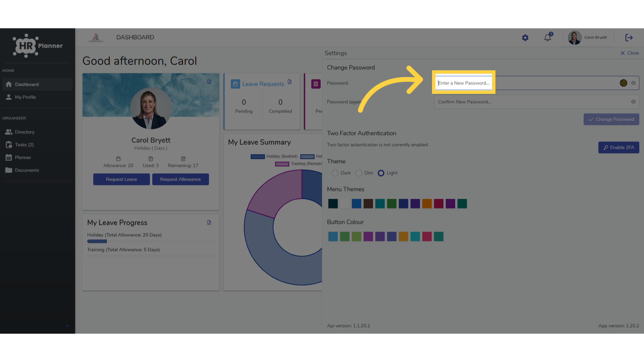The image size is (644, 362).
Task: Click the magenta card icon next to Leave Requests
Action: pos(316,84)
